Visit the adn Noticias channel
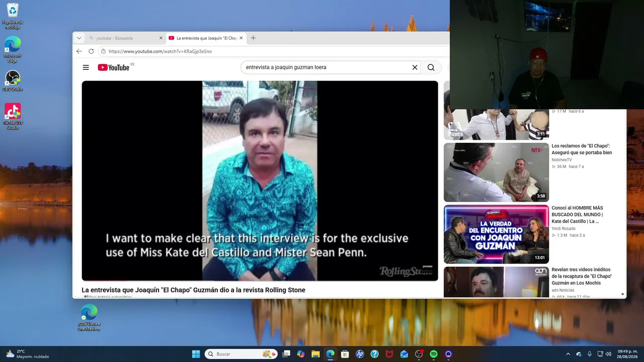The image size is (644, 362). (563, 290)
